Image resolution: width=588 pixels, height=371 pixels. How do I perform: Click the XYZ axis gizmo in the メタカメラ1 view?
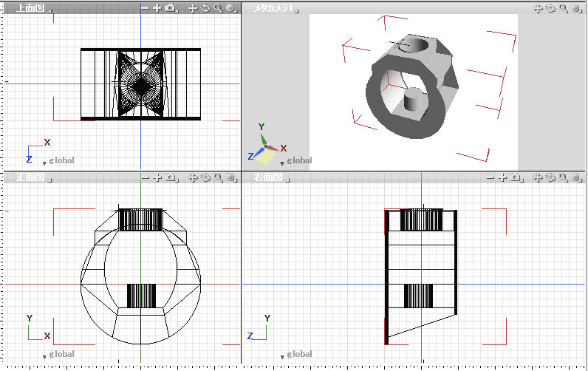267,144
